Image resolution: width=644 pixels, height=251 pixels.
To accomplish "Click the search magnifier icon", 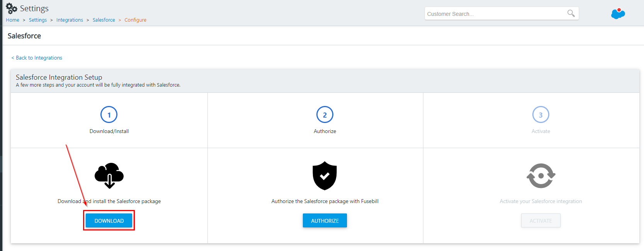I will (x=571, y=14).
